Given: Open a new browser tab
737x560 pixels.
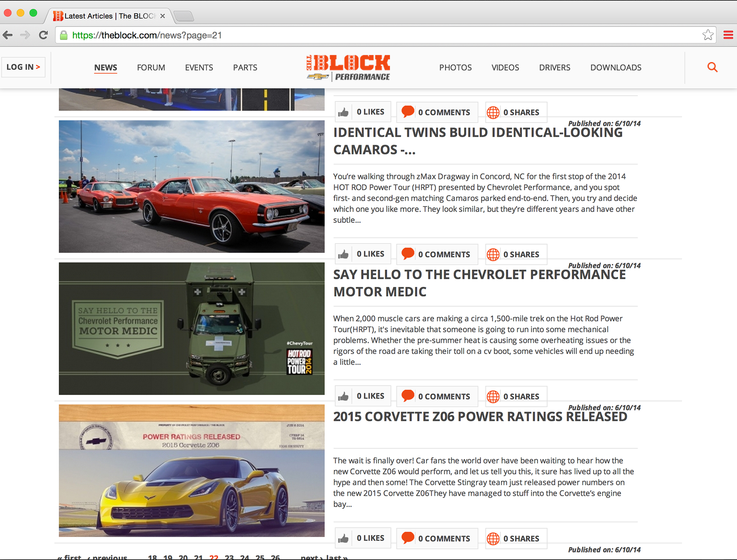Looking at the screenshot, I should tap(184, 16).
